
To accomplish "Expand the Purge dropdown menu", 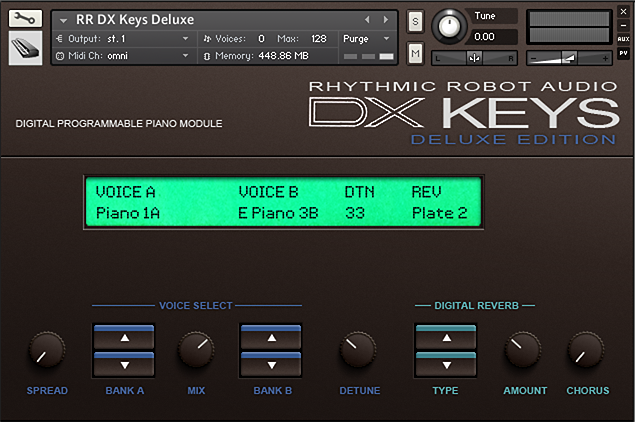I will [x=367, y=39].
